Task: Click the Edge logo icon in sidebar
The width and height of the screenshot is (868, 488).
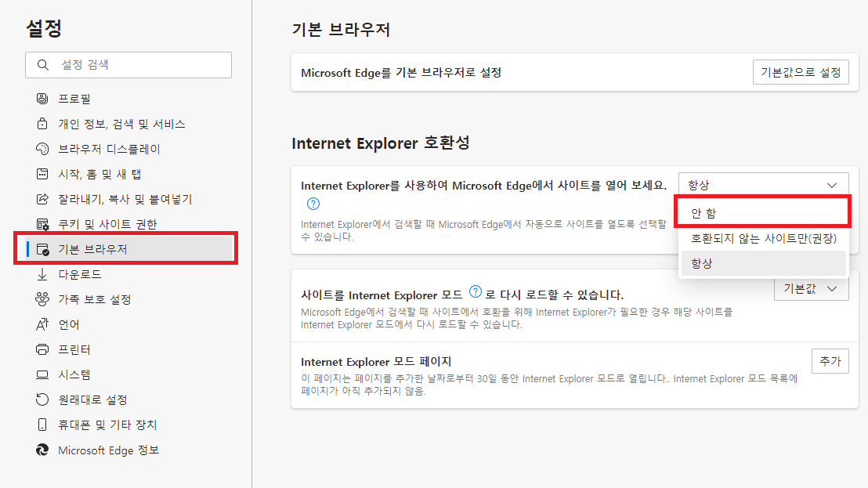Action: [42, 450]
